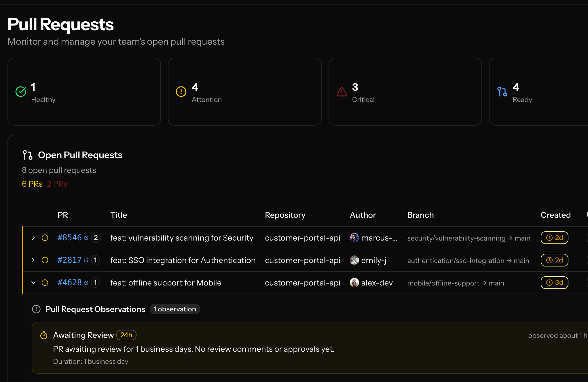Click the Created column header
Screen dimensions: 588x382
(555, 215)
